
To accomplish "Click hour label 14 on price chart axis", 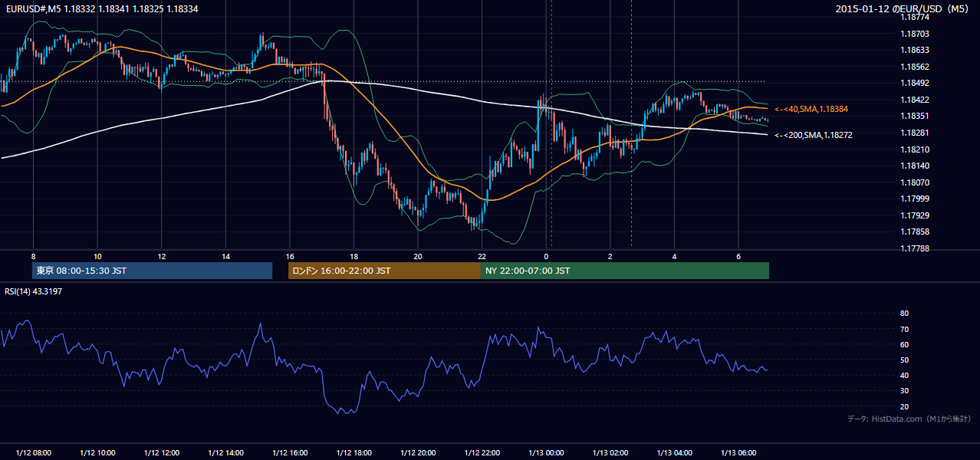I will [225, 256].
